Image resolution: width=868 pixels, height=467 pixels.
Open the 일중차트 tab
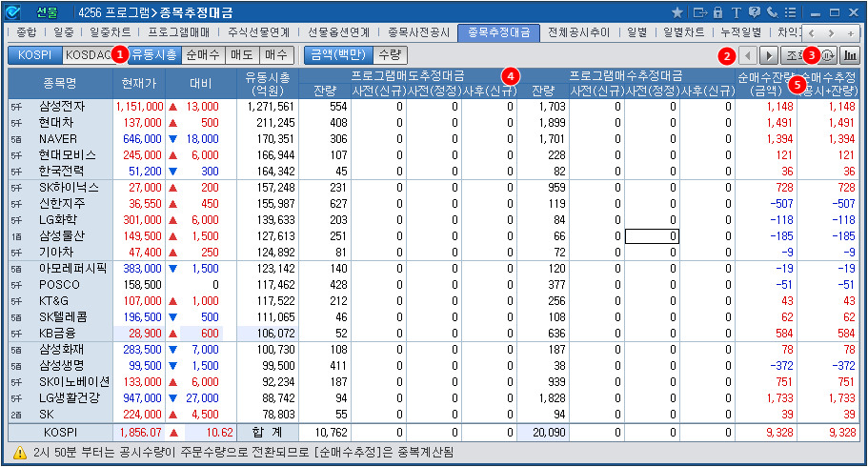(111, 32)
